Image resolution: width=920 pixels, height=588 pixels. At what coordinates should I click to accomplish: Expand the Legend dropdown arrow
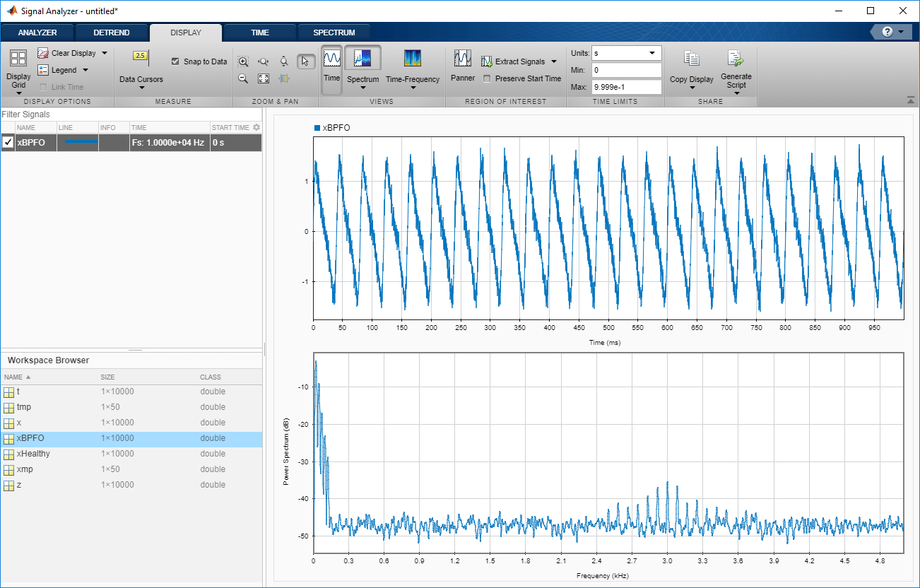(85, 70)
